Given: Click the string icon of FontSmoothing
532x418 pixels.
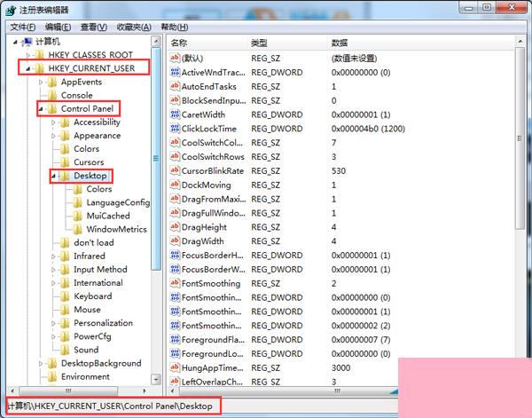Looking at the screenshot, I should coord(175,283).
